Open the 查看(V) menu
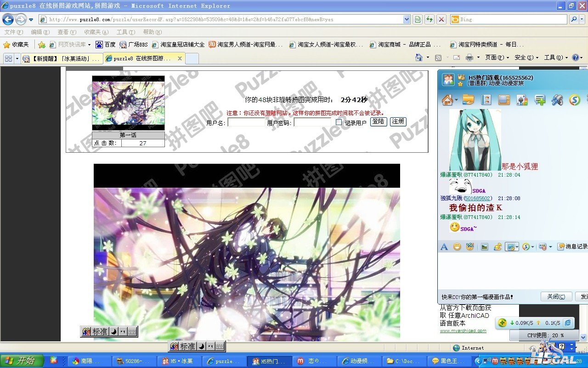Image resolution: width=588 pixels, height=368 pixels. [67, 32]
